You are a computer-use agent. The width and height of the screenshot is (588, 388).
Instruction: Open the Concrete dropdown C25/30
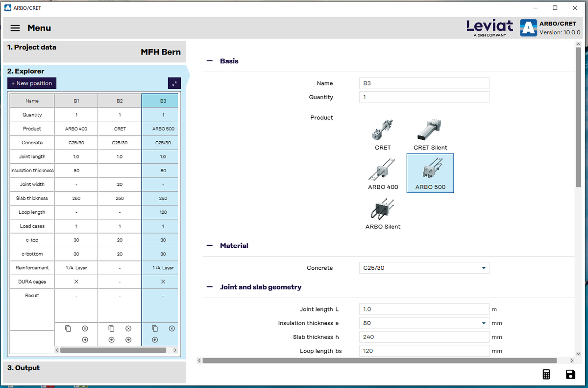(424, 268)
